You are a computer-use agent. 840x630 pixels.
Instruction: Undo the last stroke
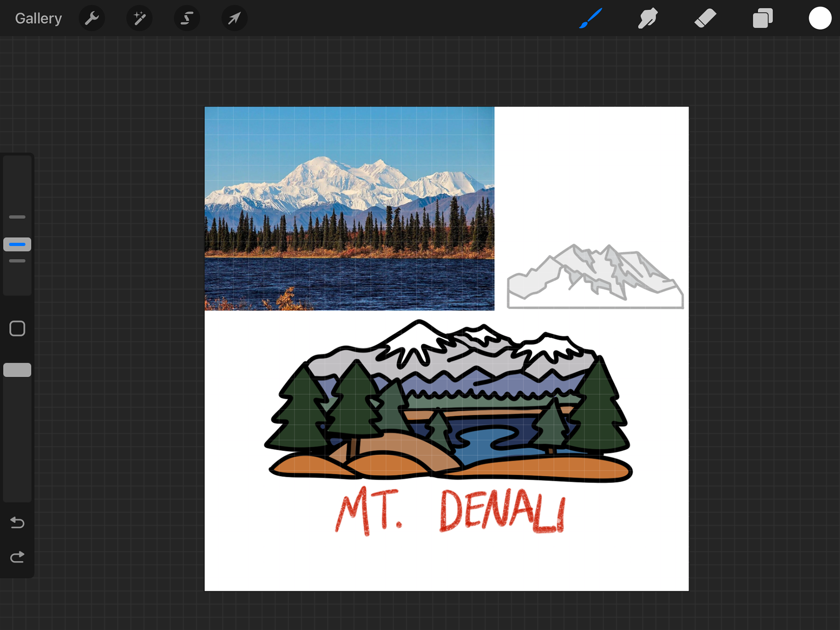pos(17,522)
